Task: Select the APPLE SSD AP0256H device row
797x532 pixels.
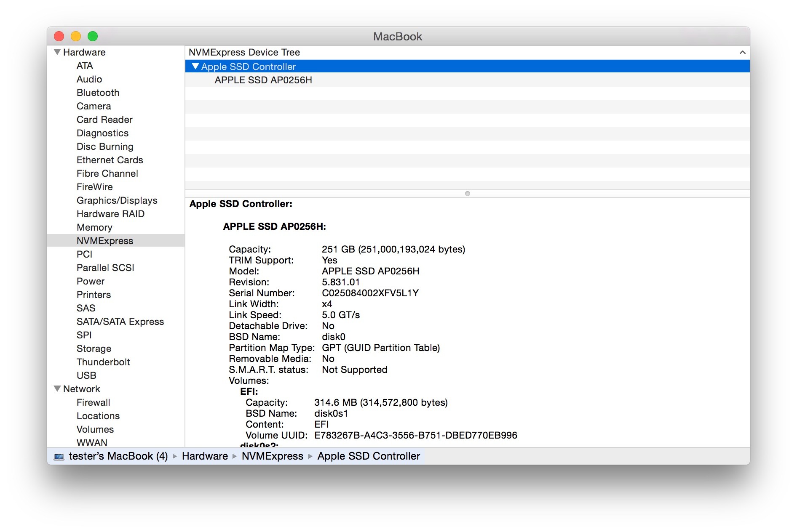Action: (x=468, y=80)
